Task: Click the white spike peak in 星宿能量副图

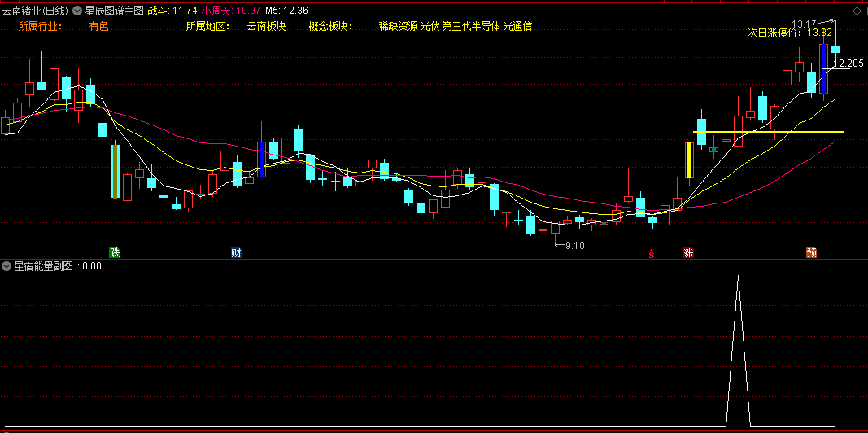Action: coord(738,276)
